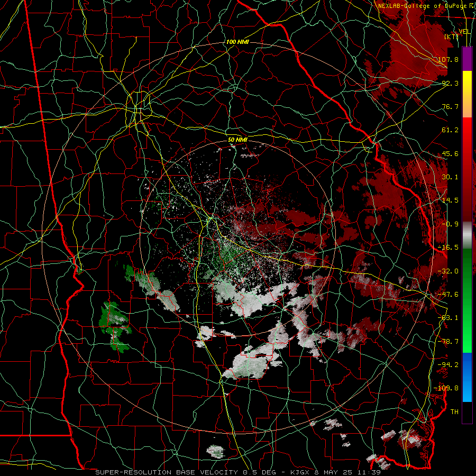
Task: Click the (KT) units label
Action: (452, 36)
